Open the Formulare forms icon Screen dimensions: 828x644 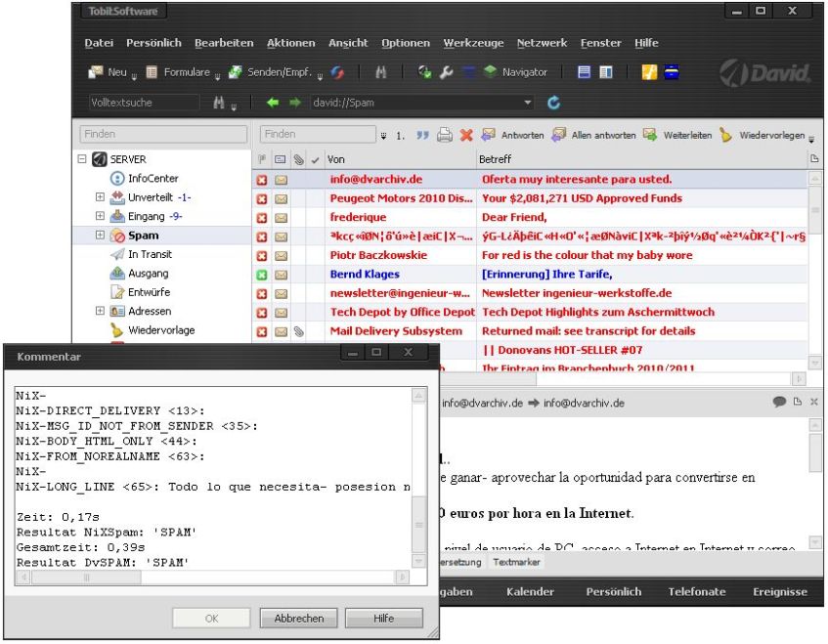pos(152,72)
